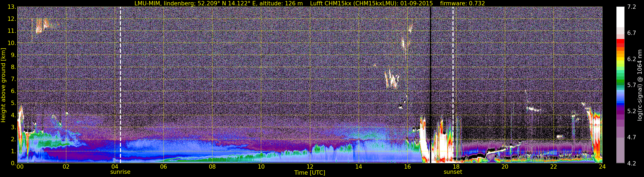Click the height axis tick label 13
Viewport: 644px width, 177px height.
click(12, 7)
